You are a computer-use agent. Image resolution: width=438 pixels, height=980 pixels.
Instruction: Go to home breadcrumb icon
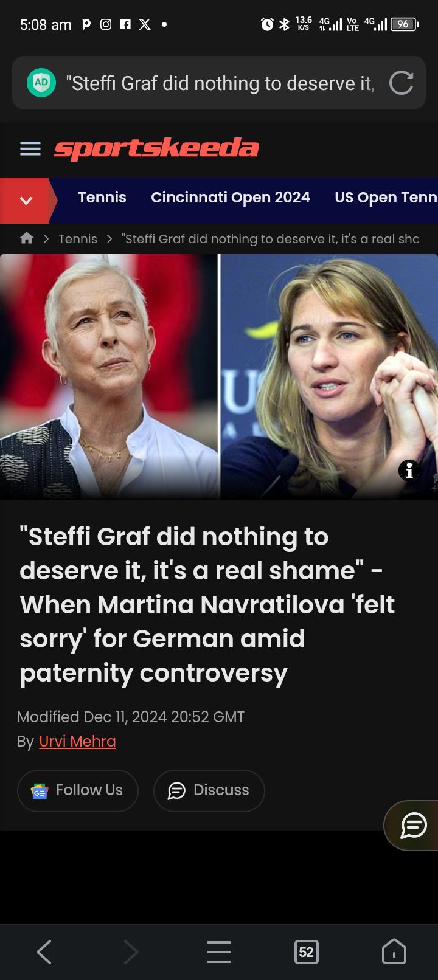pyautogui.click(x=27, y=238)
